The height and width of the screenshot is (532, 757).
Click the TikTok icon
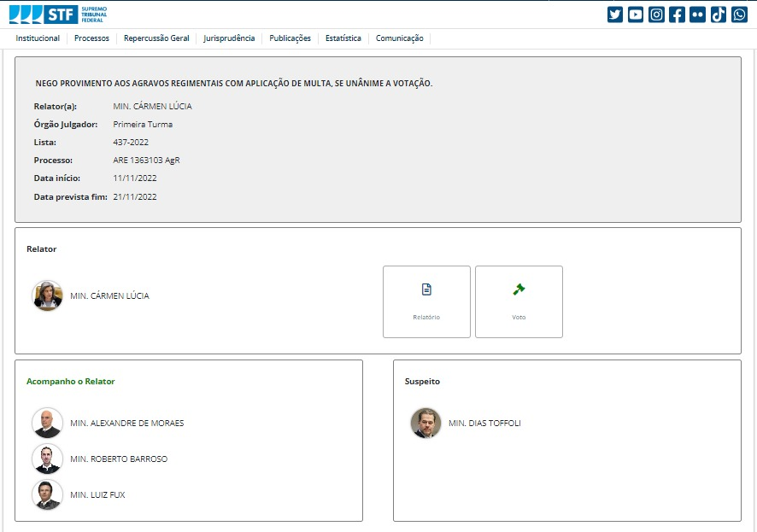tap(719, 15)
